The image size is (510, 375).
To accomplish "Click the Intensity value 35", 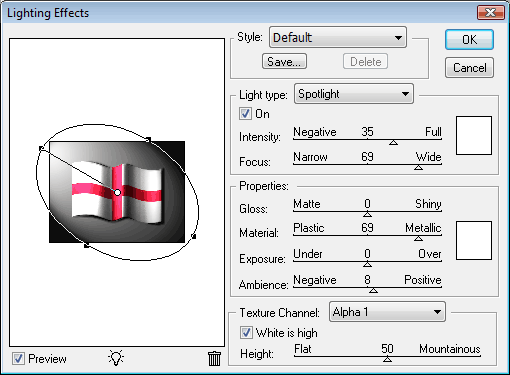I will tap(367, 132).
